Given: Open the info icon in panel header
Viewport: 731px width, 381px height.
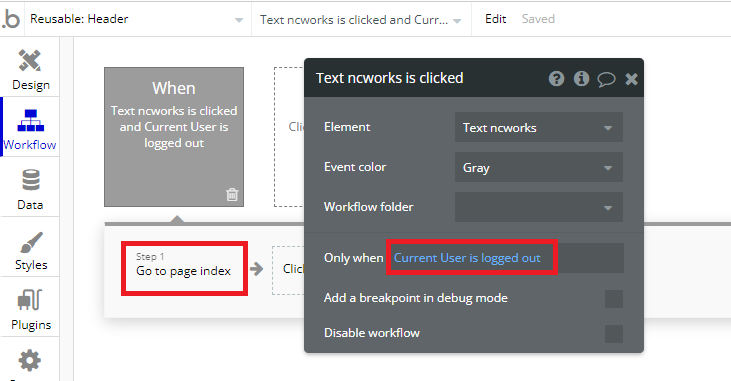Looking at the screenshot, I should (x=581, y=78).
